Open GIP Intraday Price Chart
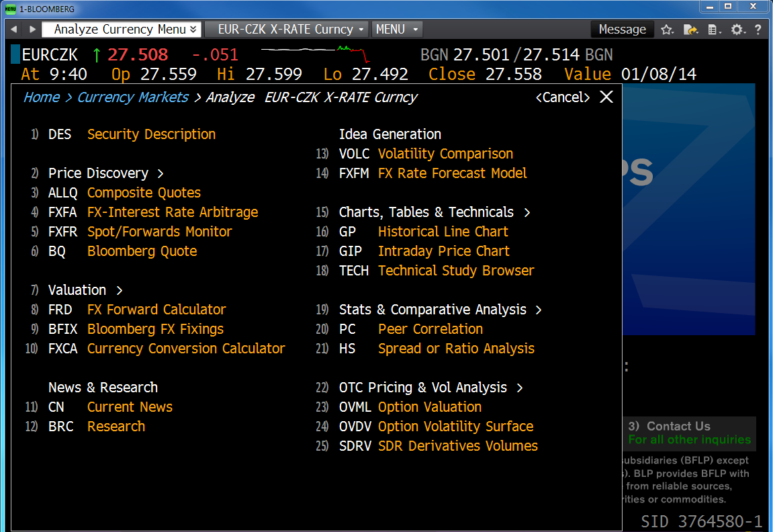The height and width of the screenshot is (532, 773). [424, 251]
